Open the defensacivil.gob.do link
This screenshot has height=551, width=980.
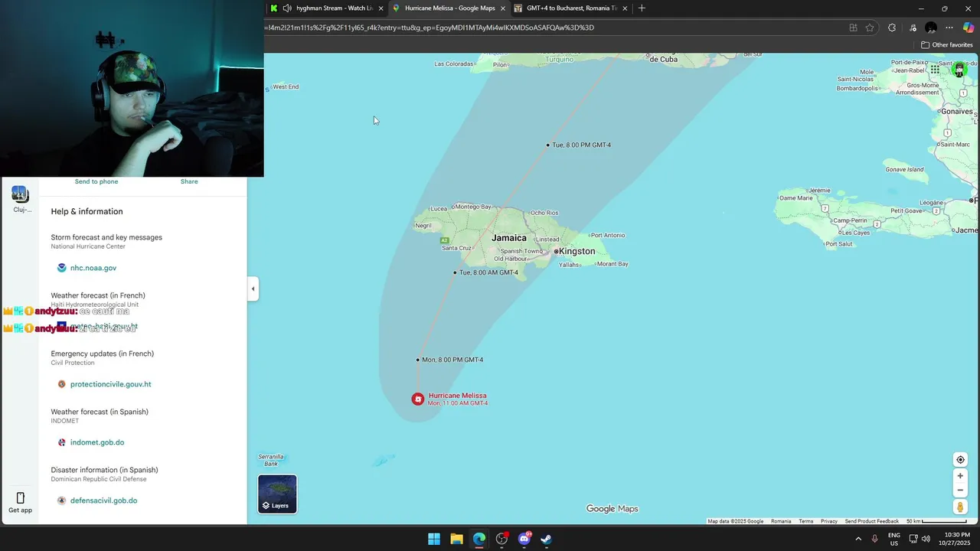tap(103, 500)
